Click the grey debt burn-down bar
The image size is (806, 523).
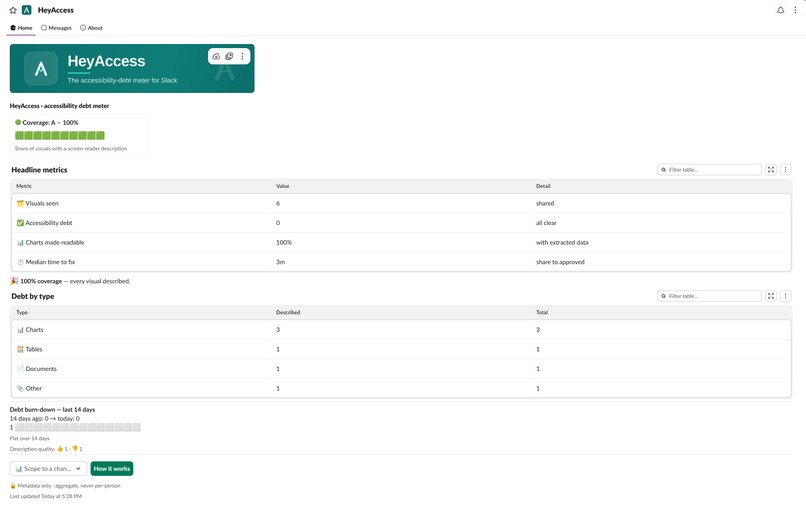click(x=77, y=427)
